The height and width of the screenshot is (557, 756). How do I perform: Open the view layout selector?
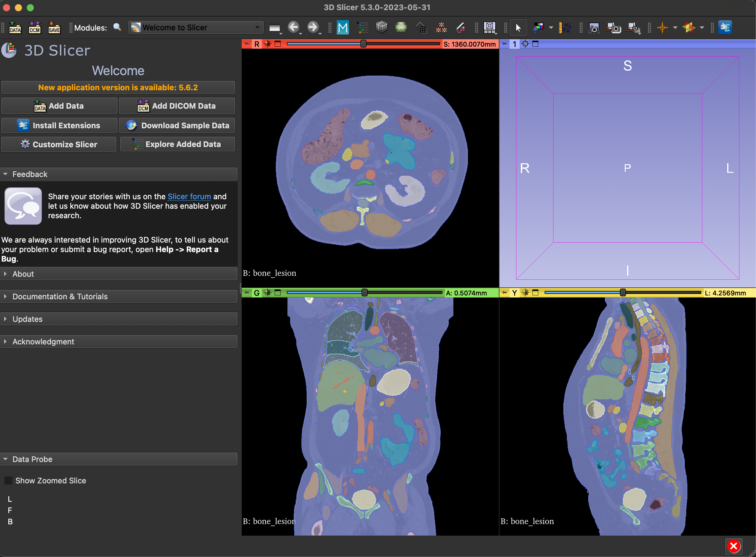(x=490, y=27)
